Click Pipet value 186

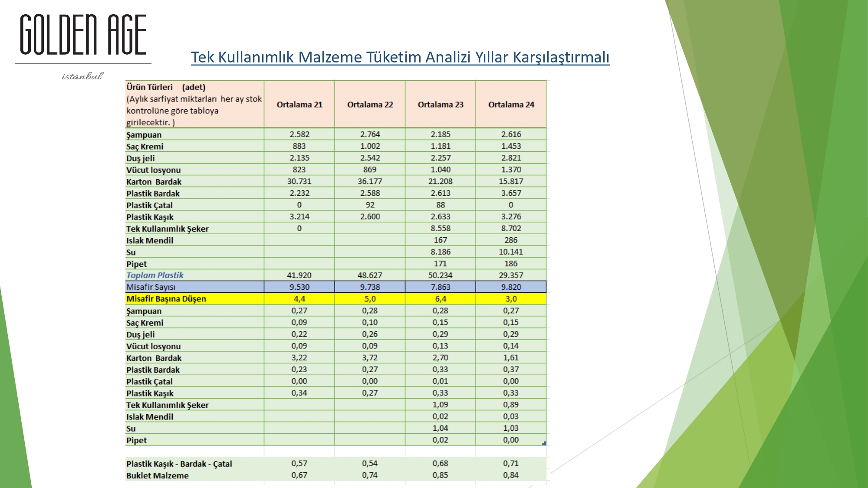click(x=511, y=263)
